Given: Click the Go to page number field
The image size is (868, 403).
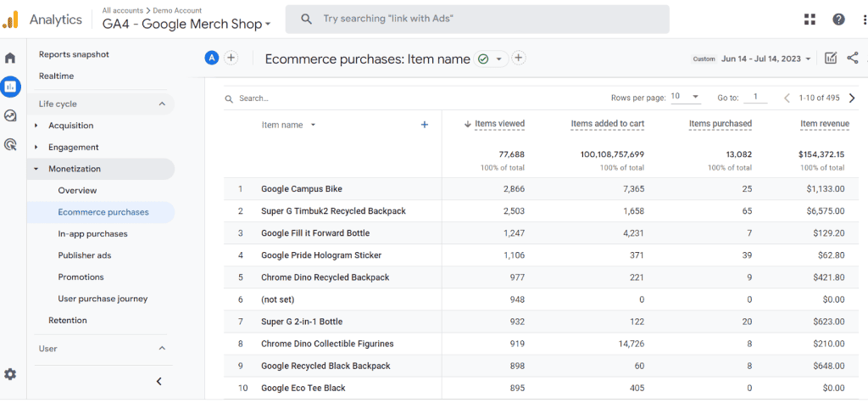Looking at the screenshot, I should [755, 97].
